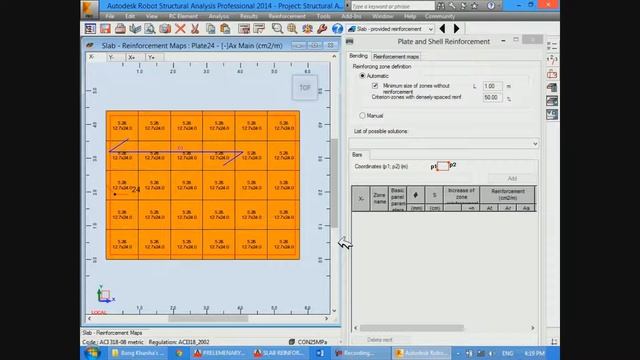640x360 pixels.
Task: Click the calculation table toolbar icon
Action: (244, 29)
